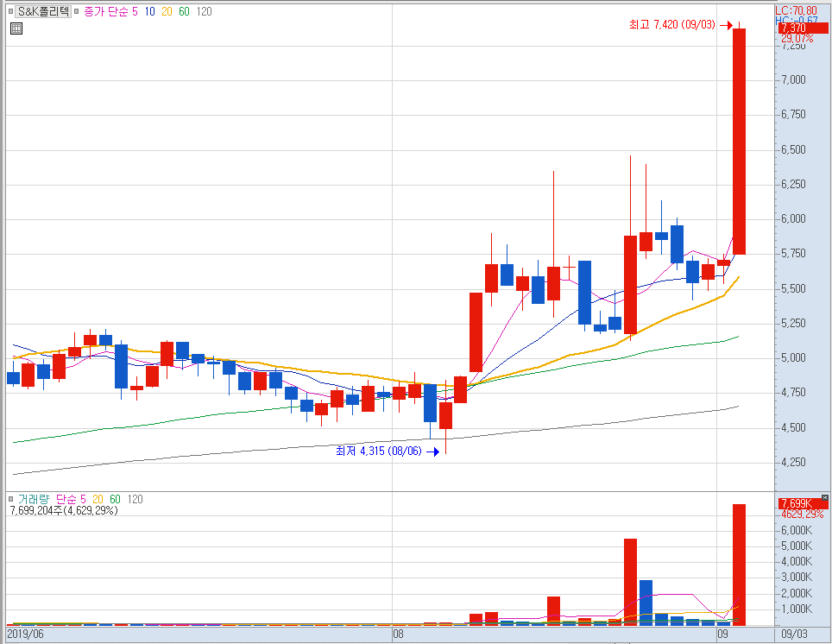This screenshot has height=644, width=832.
Task: Click the LC:70,80 indicator text
Action: click(796, 10)
